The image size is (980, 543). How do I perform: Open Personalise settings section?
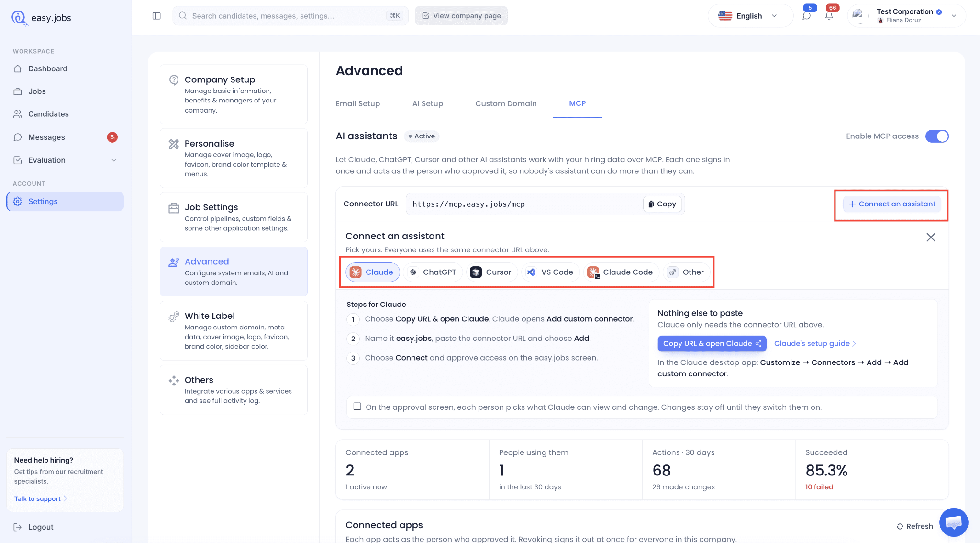(x=234, y=158)
